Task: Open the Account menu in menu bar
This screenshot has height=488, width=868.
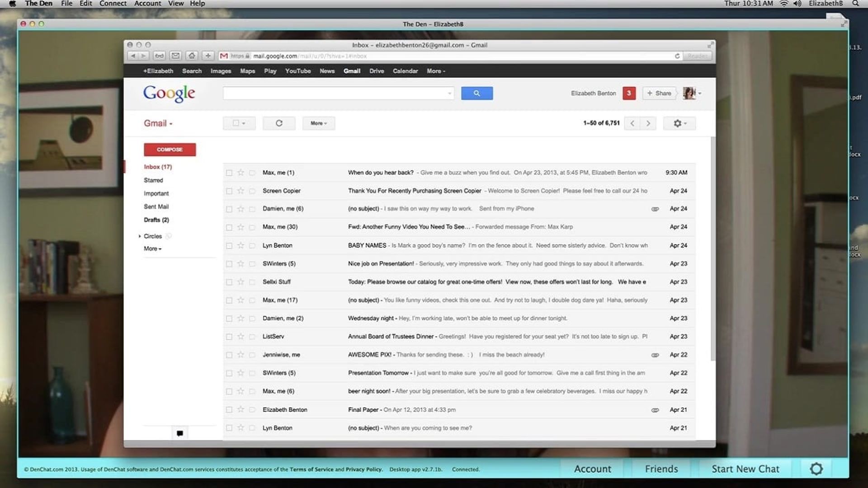Action: [x=147, y=3]
